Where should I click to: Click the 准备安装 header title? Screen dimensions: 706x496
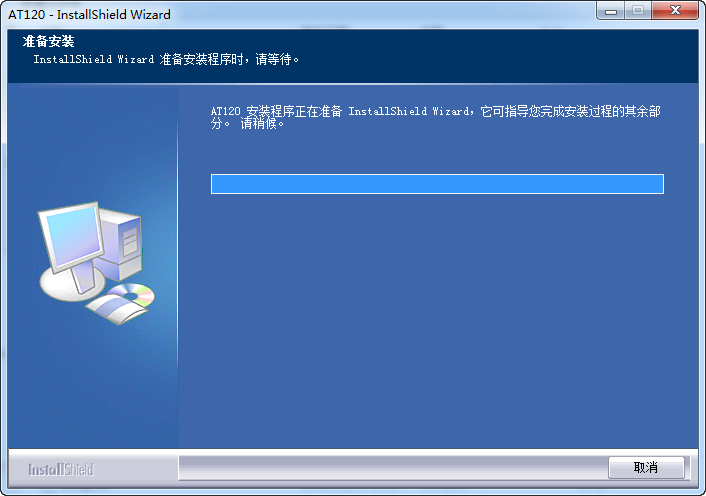pos(49,41)
